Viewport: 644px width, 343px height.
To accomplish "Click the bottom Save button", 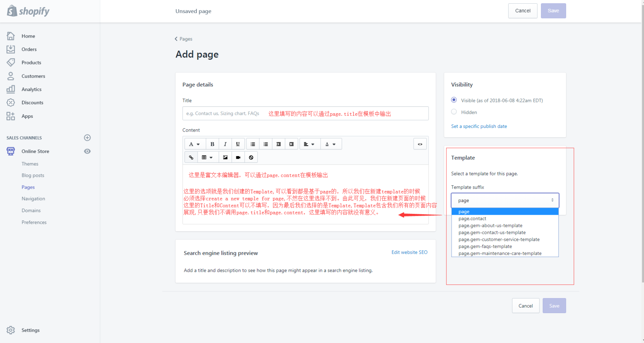I will tap(554, 306).
